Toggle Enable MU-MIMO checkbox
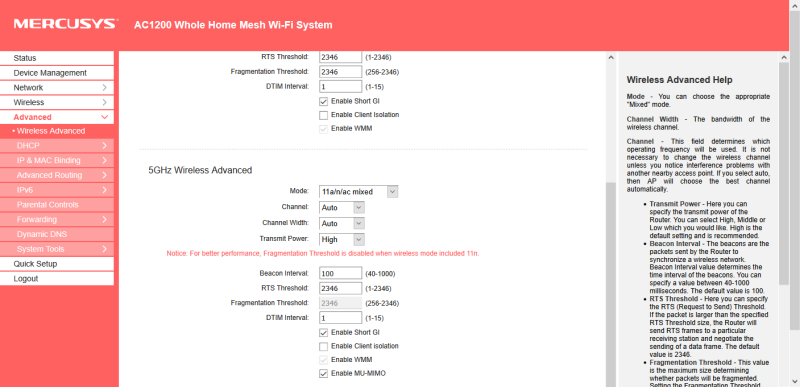800x387 pixels. 323,374
